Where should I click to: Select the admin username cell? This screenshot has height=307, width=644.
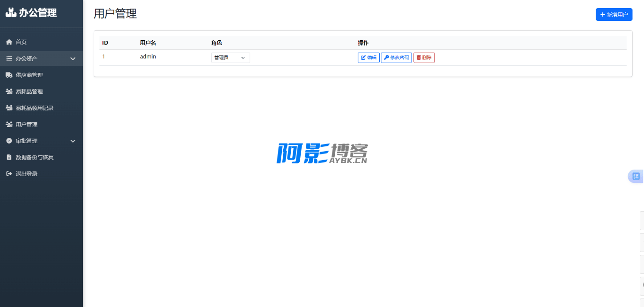point(148,57)
